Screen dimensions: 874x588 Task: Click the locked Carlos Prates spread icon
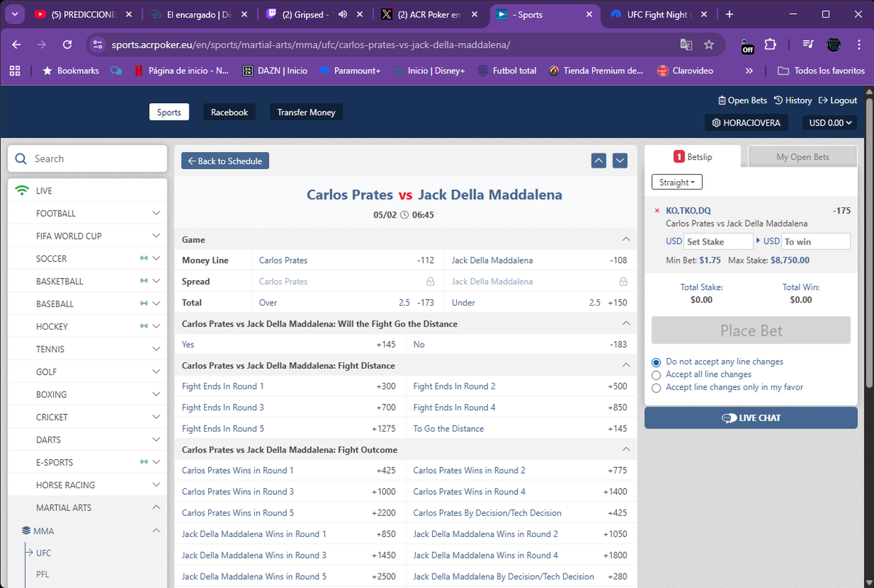coord(430,282)
